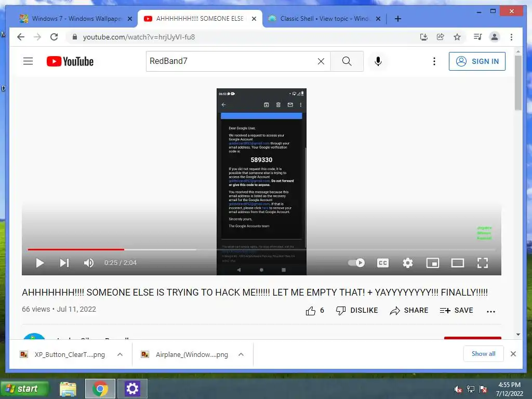532x399 pixels.
Task: Expand options for Airplane_(Window....png download
Action: pos(241,354)
